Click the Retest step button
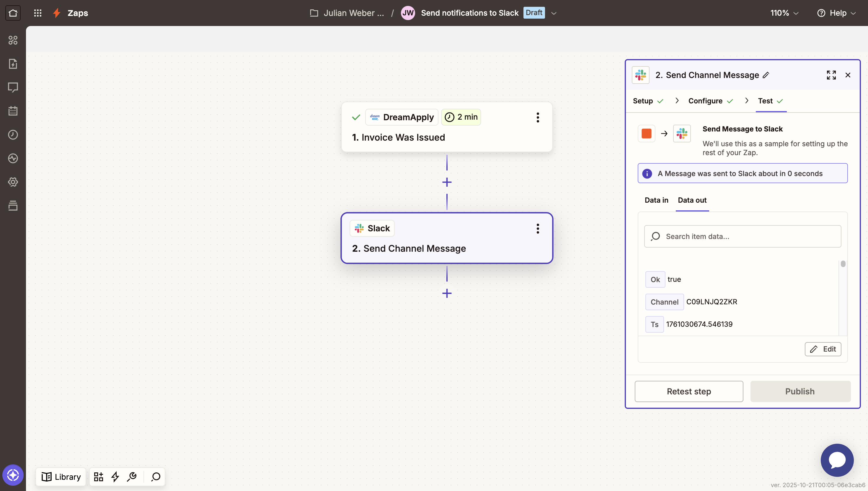The height and width of the screenshot is (491, 868). pyautogui.click(x=689, y=391)
